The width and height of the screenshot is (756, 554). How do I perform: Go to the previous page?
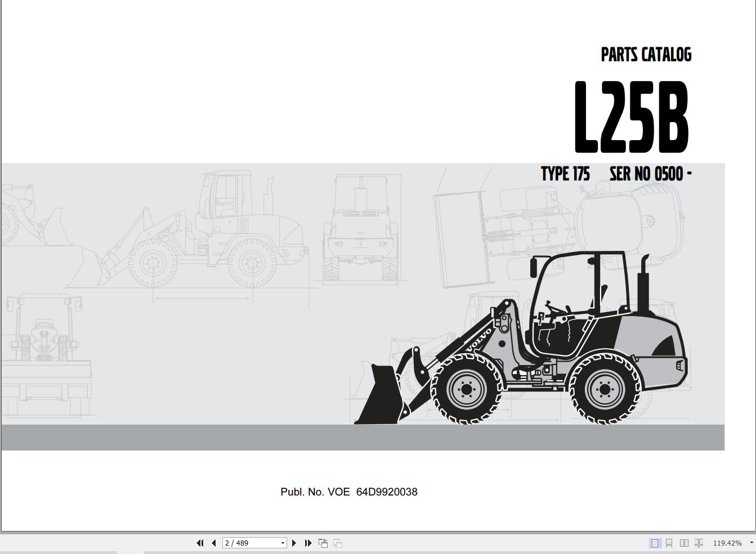coord(213,543)
